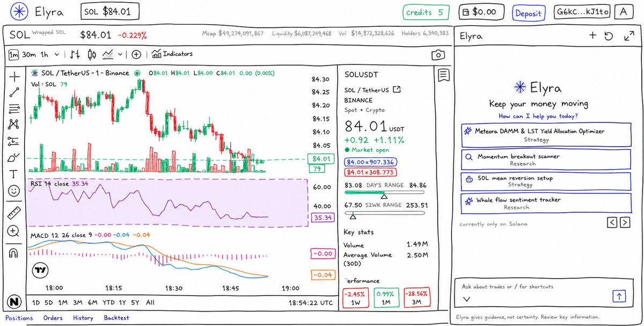The height and width of the screenshot is (326, 644).
Task: Activate the zoom in tool
Action: coord(14,231)
